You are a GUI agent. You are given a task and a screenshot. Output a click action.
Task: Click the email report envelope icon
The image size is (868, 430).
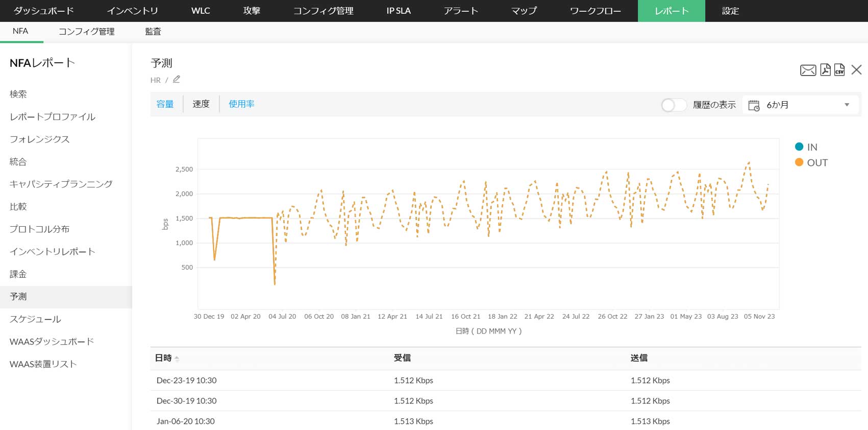pos(808,70)
